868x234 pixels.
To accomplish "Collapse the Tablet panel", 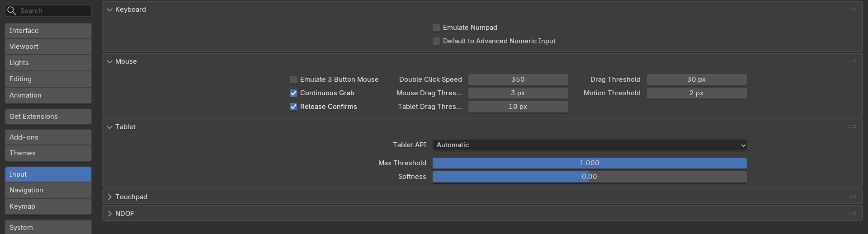I will pyautogui.click(x=109, y=127).
